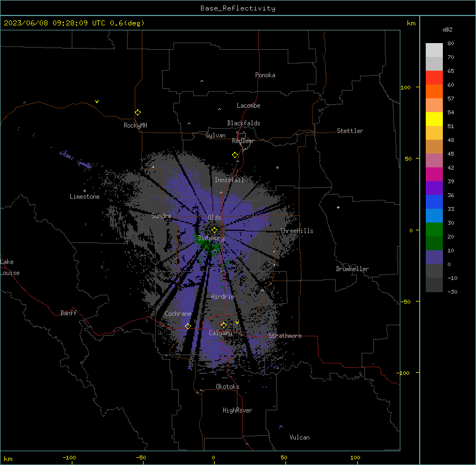
Task: Click the white plus marker north of Drumheller
Action: [338, 207]
